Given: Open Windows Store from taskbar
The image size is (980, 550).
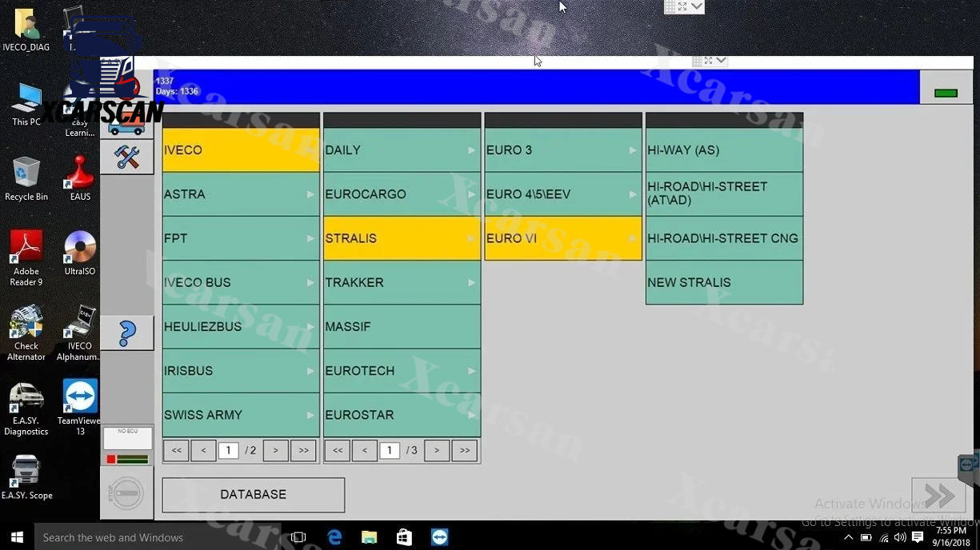Looking at the screenshot, I should pyautogui.click(x=404, y=537).
